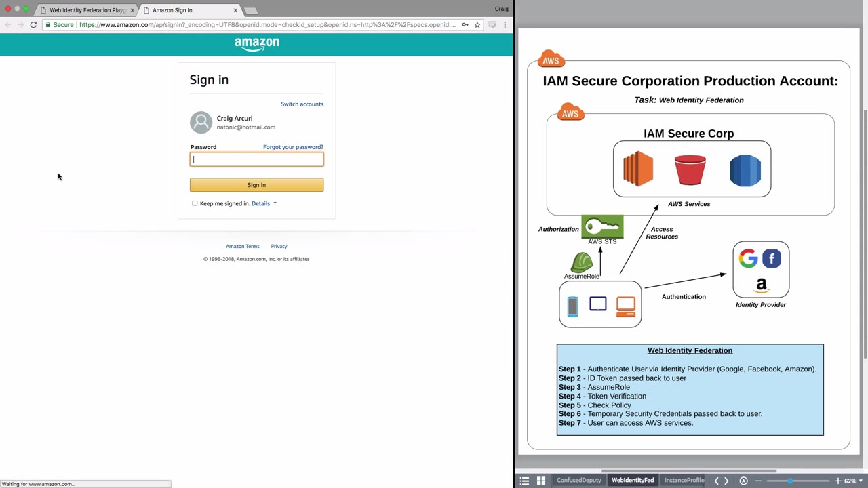Click the top AWS cloud logo in diagram
Viewport: 868px width, 488px height.
click(551, 59)
